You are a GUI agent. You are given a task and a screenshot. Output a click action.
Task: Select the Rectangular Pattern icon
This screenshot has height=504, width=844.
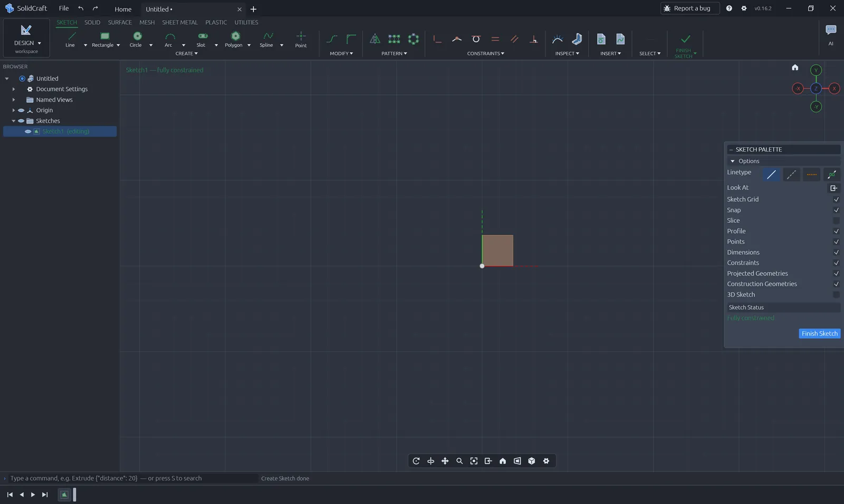[x=394, y=39]
